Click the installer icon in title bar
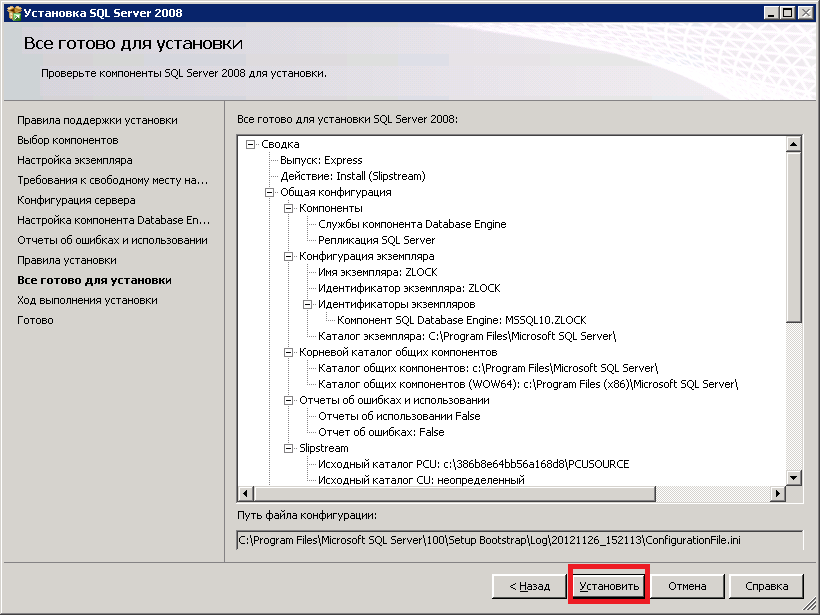This screenshot has width=820, height=615. tap(11, 13)
